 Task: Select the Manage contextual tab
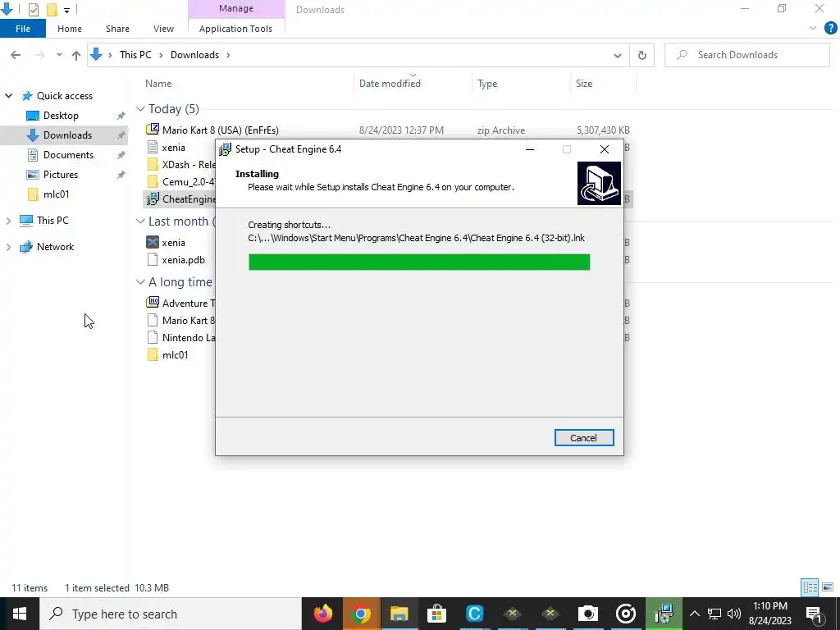(x=235, y=8)
